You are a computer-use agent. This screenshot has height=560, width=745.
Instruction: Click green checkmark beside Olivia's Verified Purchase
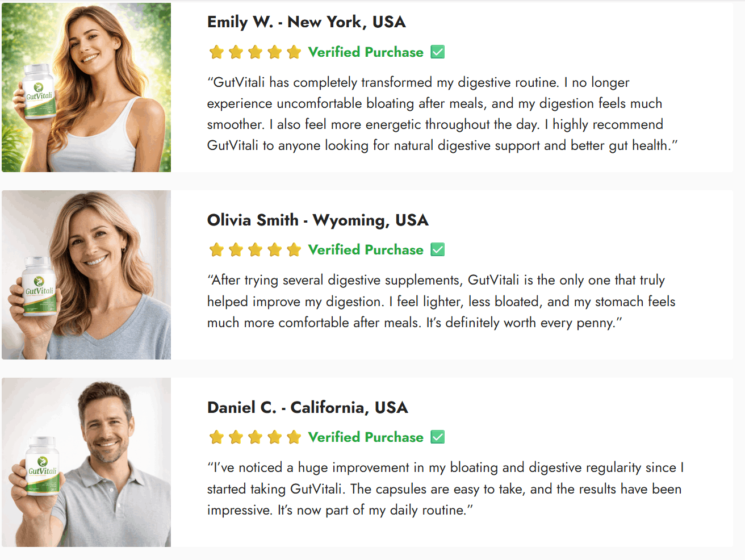[x=438, y=250]
